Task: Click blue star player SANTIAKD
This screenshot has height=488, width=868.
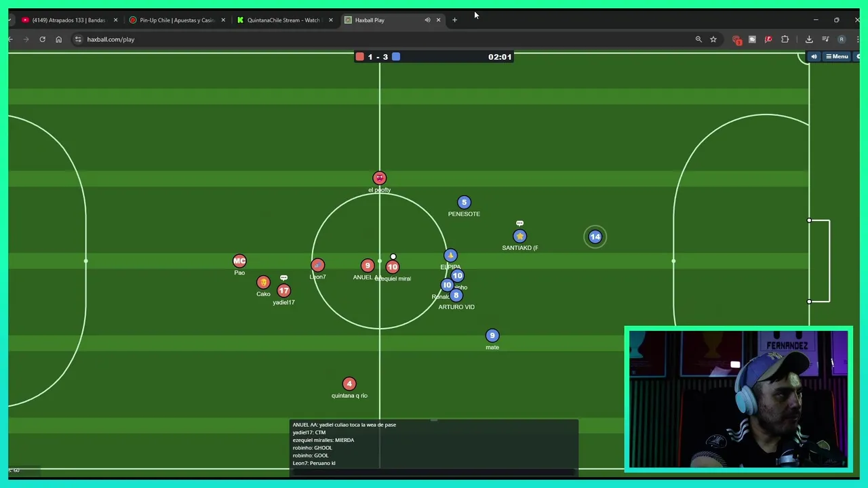Action: pos(519,236)
